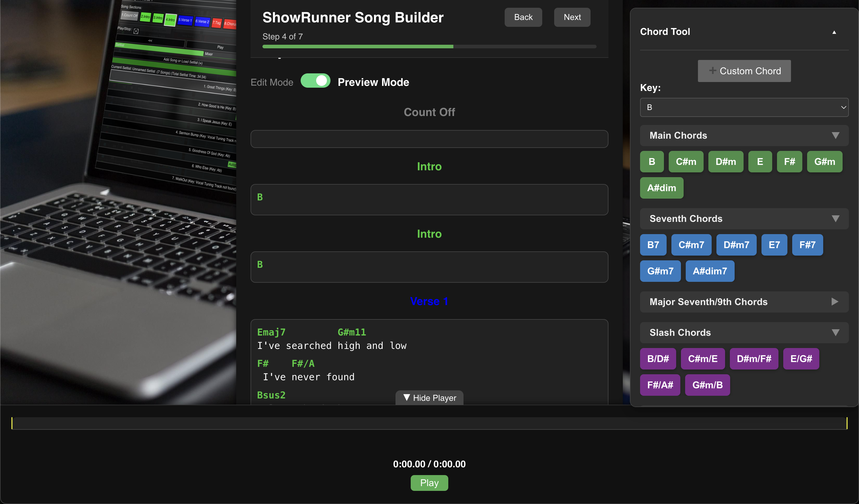Add a Custom Chord
The width and height of the screenshot is (859, 504).
(744, 71)
